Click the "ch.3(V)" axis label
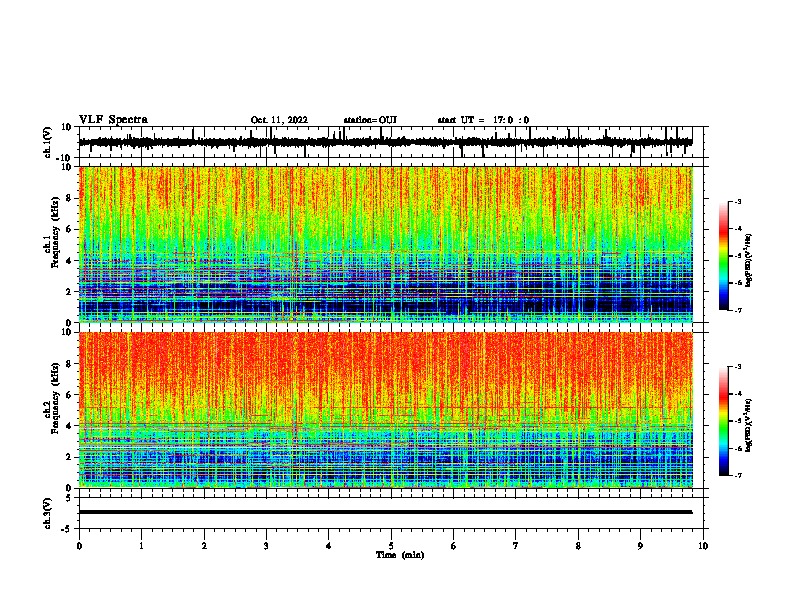The image size is (792, 612). point(48,513)
